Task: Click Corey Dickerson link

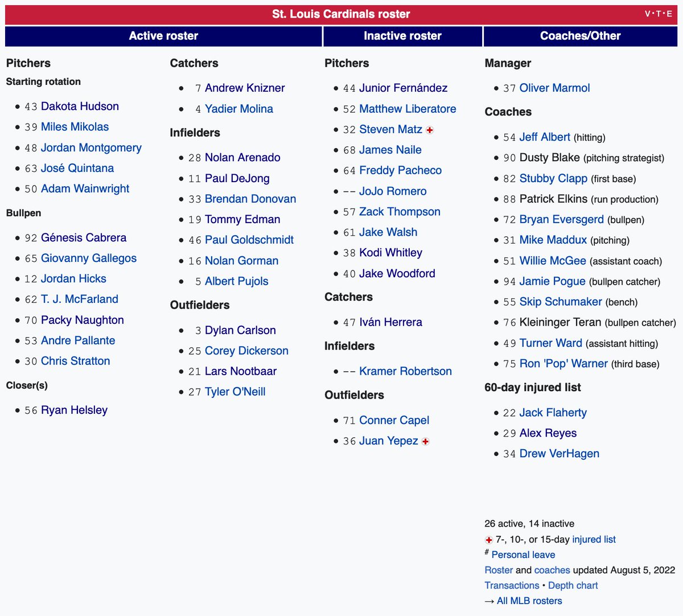Action: pos(246,351)
